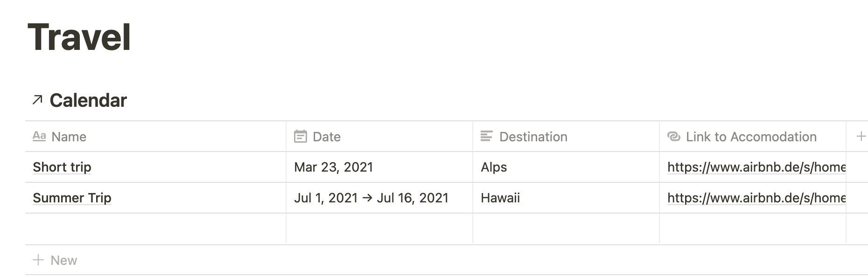Open the Date column header options
The width and height of the screenshot is (868, 277).
tap(379, 136)
